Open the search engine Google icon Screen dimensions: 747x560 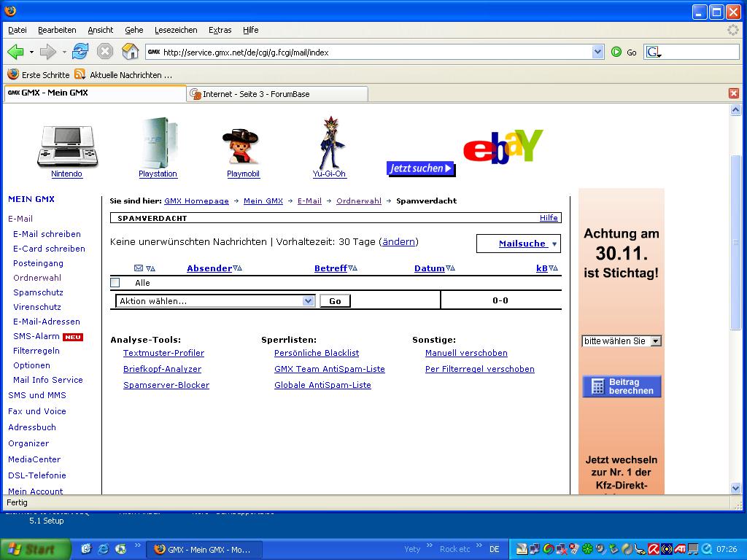[653, 52]
